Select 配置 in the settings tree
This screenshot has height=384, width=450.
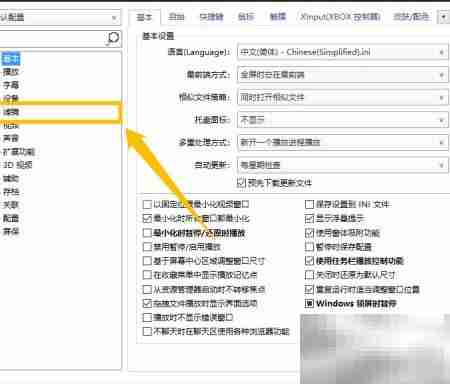[x=11, y=218]
